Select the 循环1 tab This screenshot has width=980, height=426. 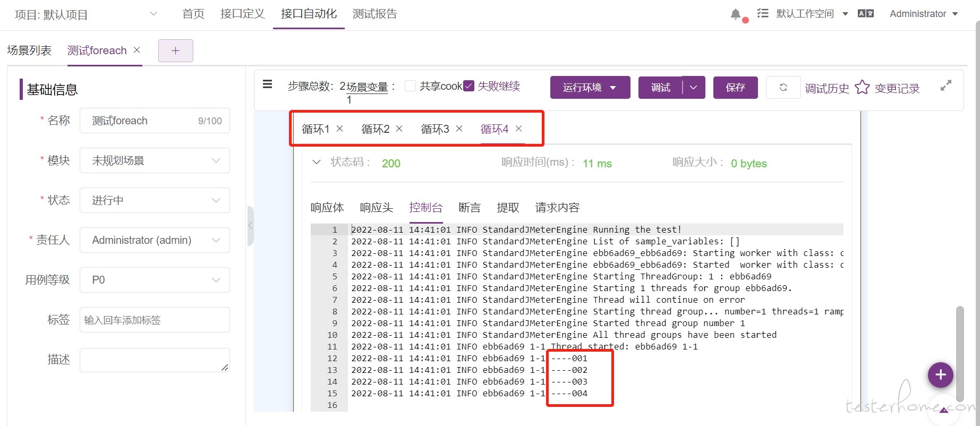(316, 129)
